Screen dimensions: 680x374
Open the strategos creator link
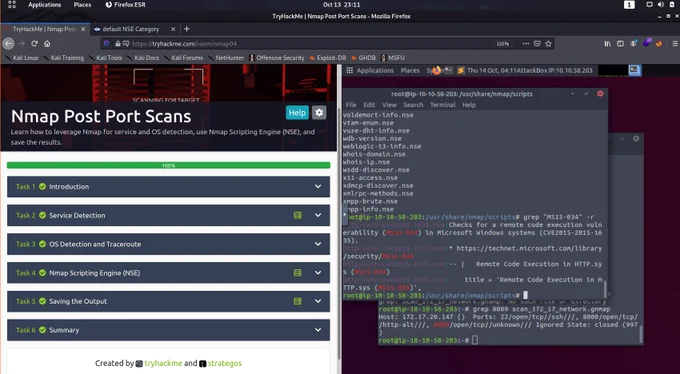point(225,363)
